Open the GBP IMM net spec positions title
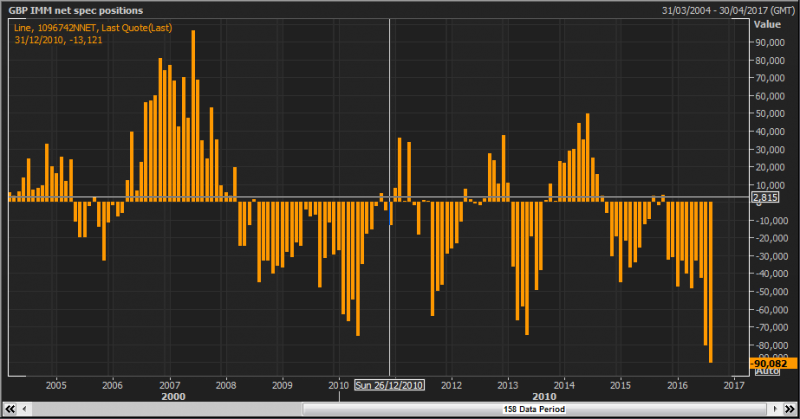 click(76, 10)
